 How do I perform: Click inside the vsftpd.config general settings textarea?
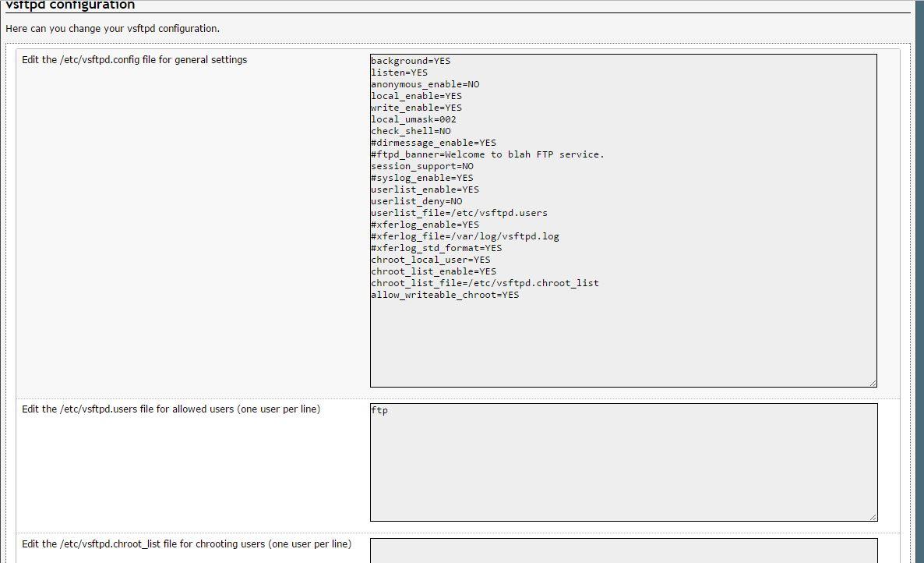623,221
